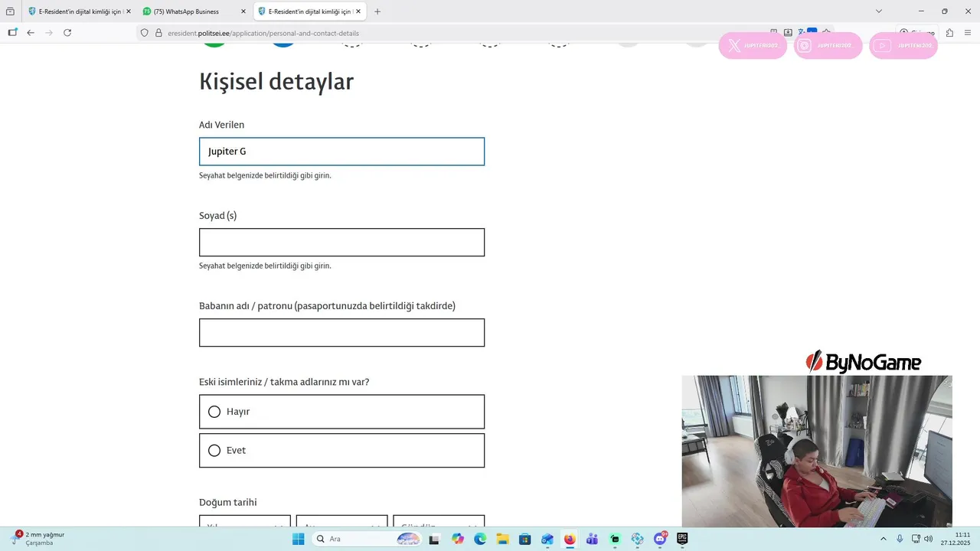Click the Doğum tarihi label
Viewport: 980px width, 551px height.
point(227,502)
